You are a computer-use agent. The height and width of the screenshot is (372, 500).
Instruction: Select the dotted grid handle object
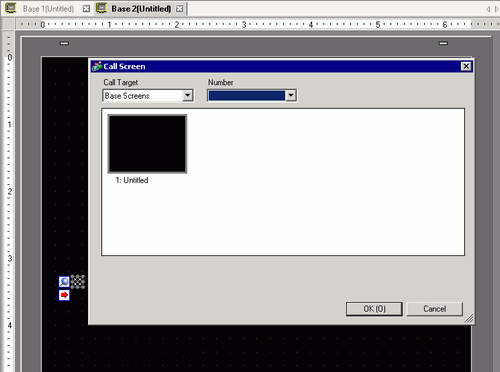78,282
